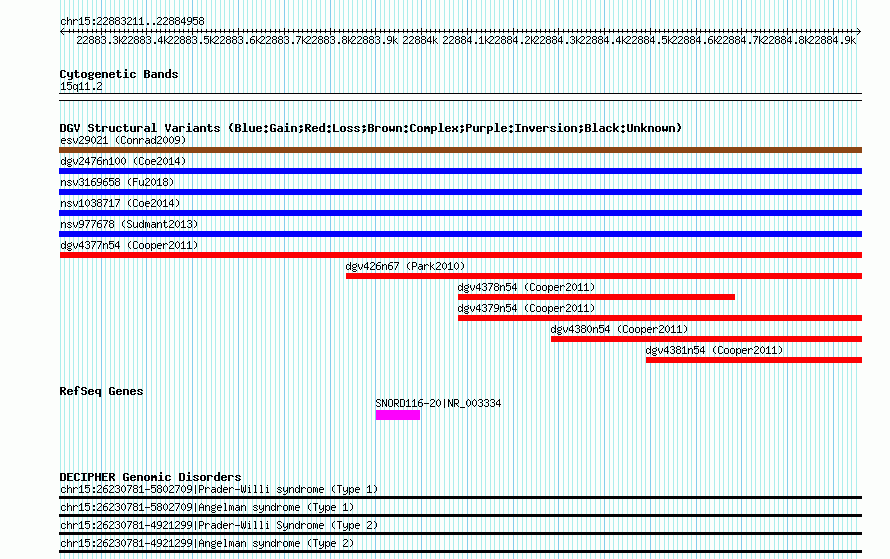Click the chr15:22883211..22884958 coordinate label
The width and height of the screenshot is (890, 559).
[132, 22]
